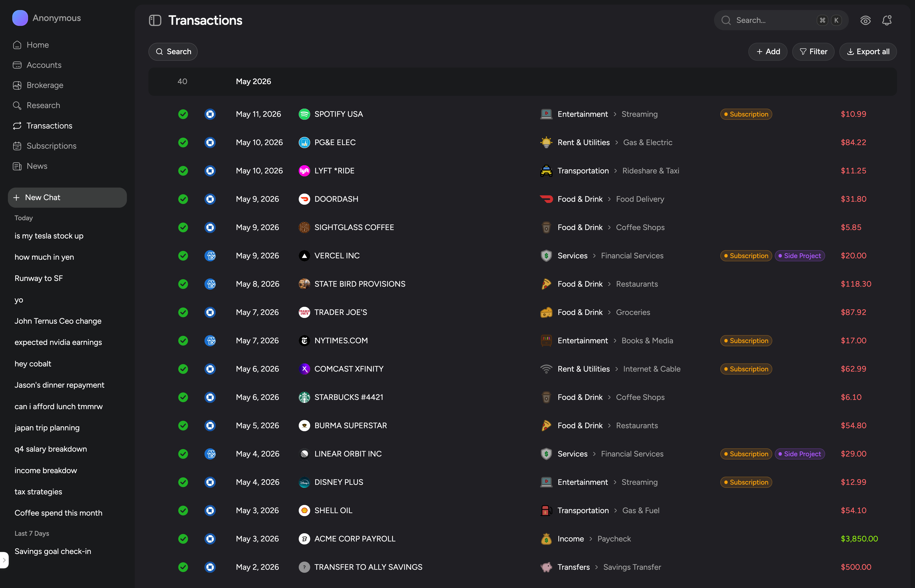Expand the collapsed panel arrow at bottom-left
Image resolution: width=915 pixels, height=588 pixels.
pyautogui.click(x=4, y=560)
